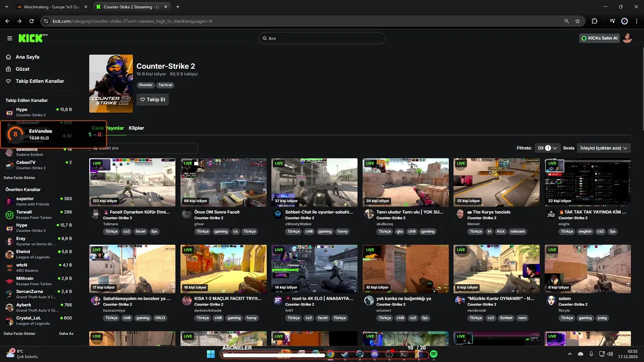Image resolution: width=644 pixels, height=362 pixels.
Task: Collapse recommended channels with Daha Az
Action: (x=66, y=333)
